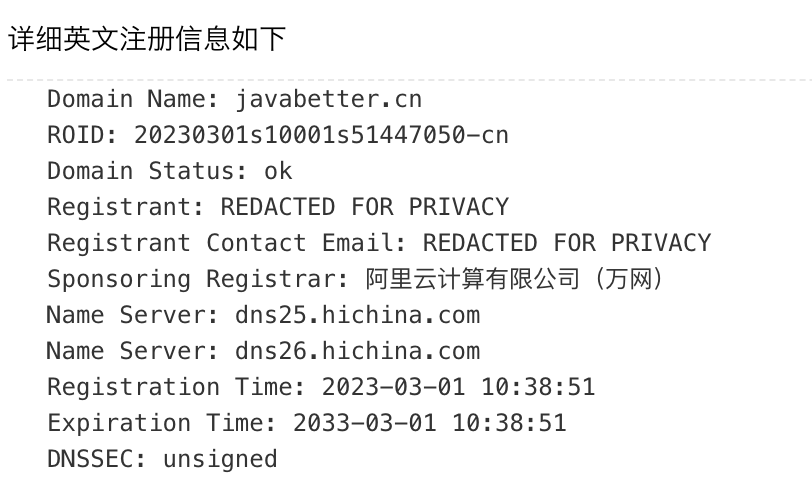The width and height of the screenshot is (812, 498).
Task: Click the expiration date 2033-03-01
Action: pos(365,423)
